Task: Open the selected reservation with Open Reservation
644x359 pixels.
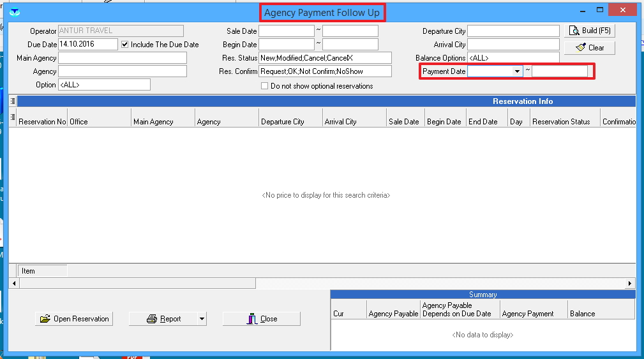Action: tap(74, 319)
